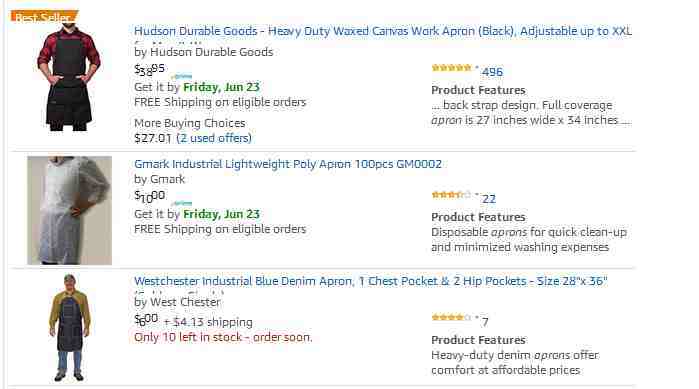Image resolution: width=699 pixels, height=389 pixels.
Task: Click the Prime badge next to $10.00
Action: [181, 203]
